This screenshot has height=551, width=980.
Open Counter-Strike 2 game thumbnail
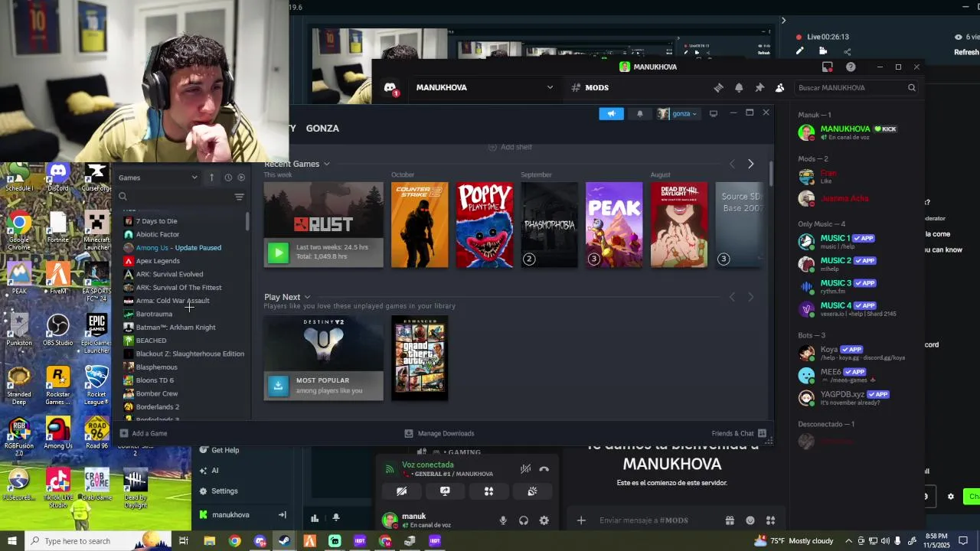coord(420,225)
